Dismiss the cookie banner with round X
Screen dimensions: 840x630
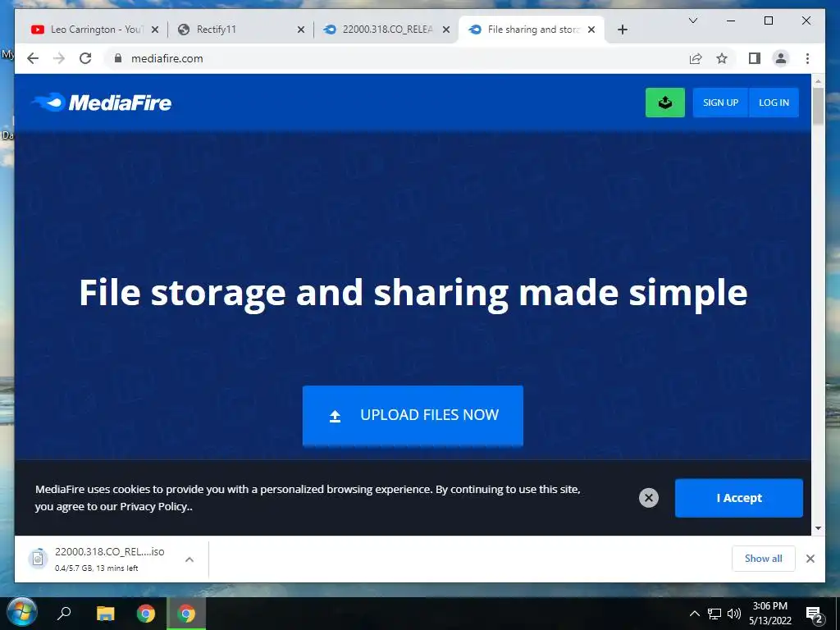pyautogui.click(x=648, y=498)
